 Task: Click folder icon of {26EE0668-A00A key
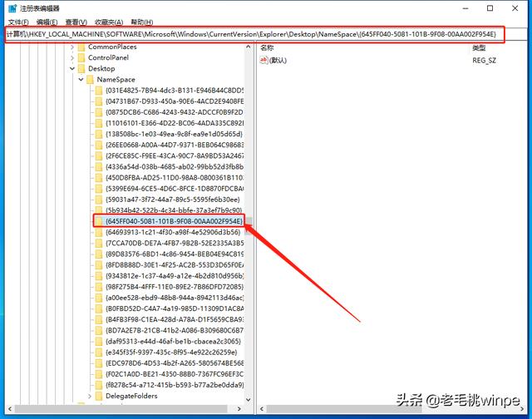(x=99, y=145)
